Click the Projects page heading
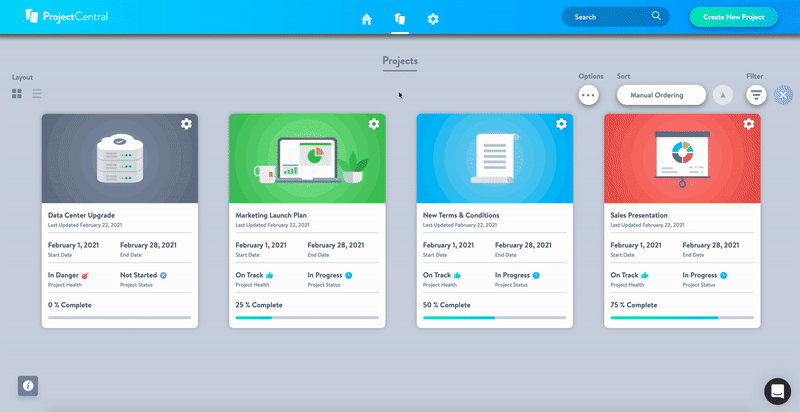800x412 pixels. point(400,61)
